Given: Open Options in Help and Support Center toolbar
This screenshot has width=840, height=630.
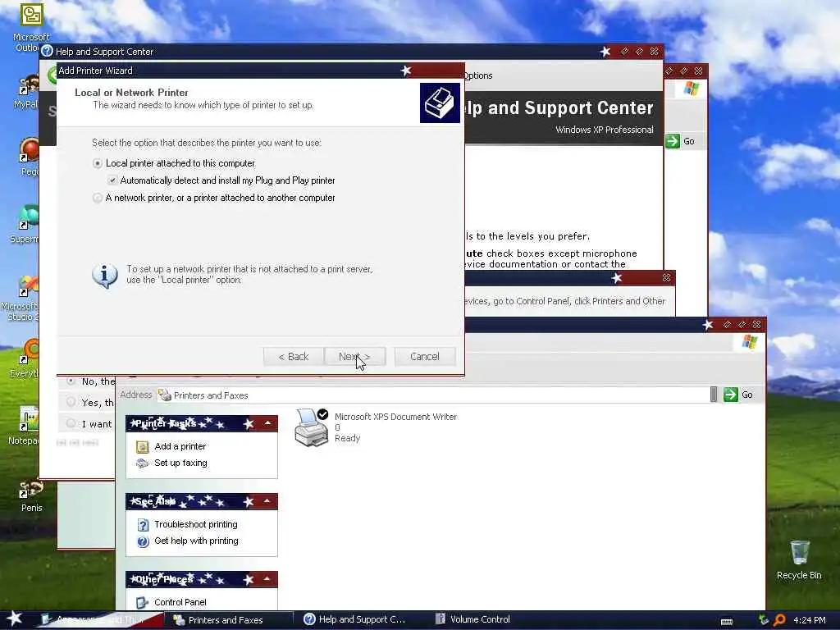Looking at the screenshot, I should click(x=478, y=75).
